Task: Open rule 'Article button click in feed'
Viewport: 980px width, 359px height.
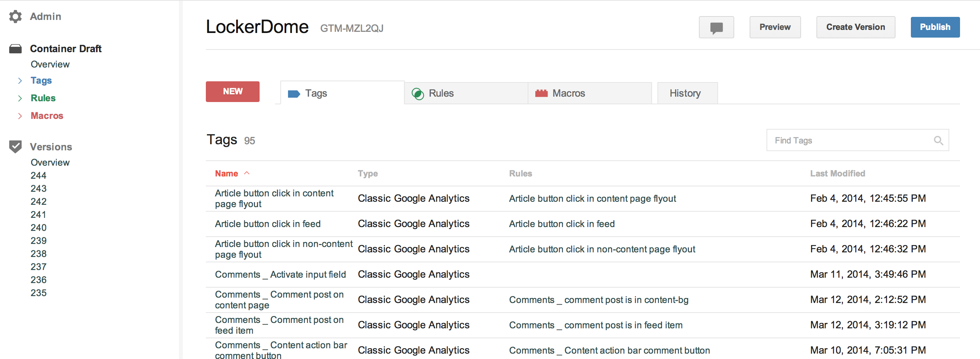Action: (562, 224)
